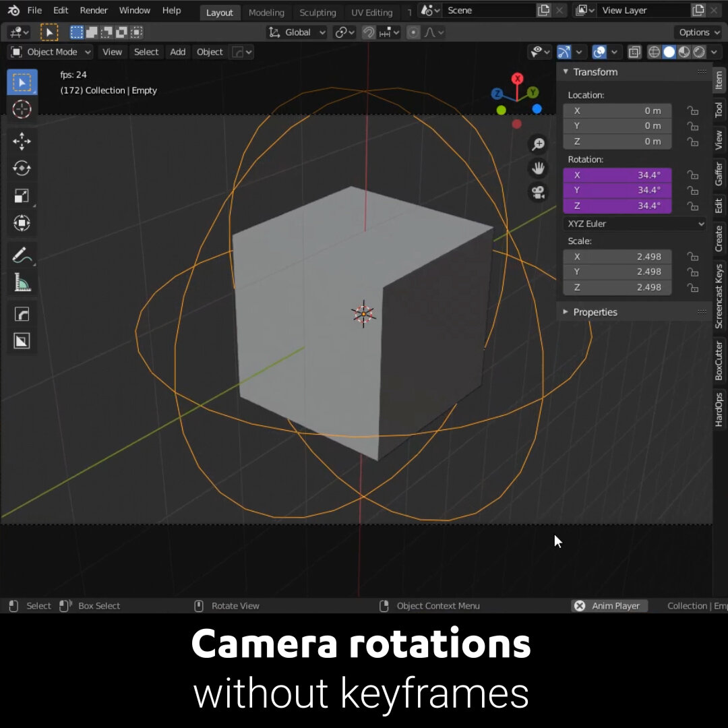Open the Screencast Keys sidebar tab

click(x=719, y=296)
